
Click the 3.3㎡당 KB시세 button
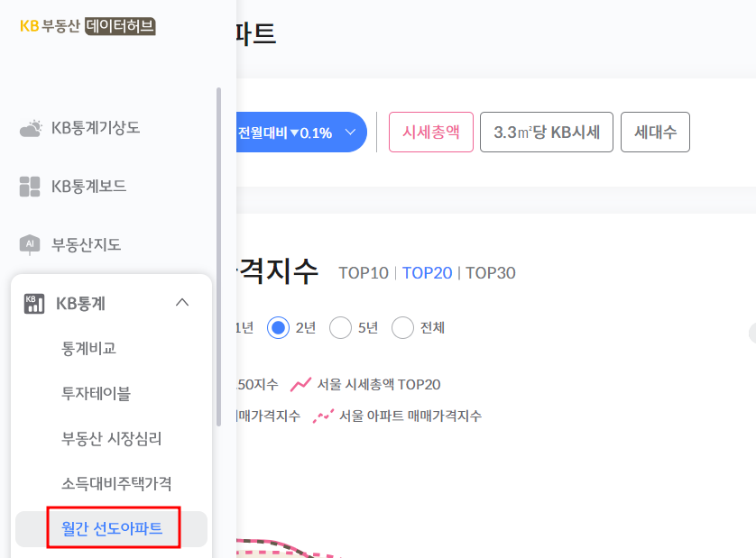point(546,132)
